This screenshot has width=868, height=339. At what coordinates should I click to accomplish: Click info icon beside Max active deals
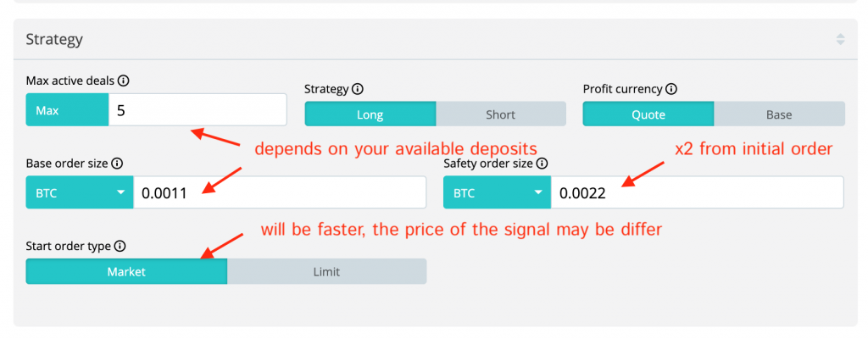[x=124, y=81]
